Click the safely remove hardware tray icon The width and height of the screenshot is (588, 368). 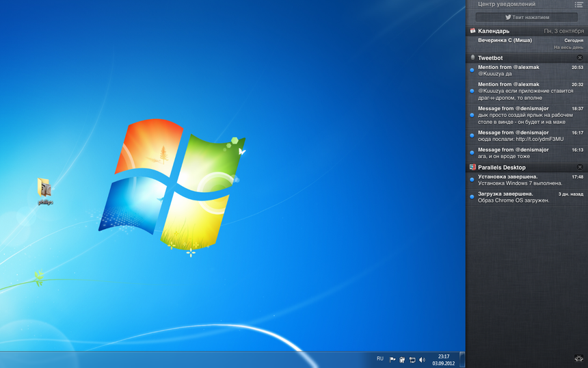[x=402, y=360]
